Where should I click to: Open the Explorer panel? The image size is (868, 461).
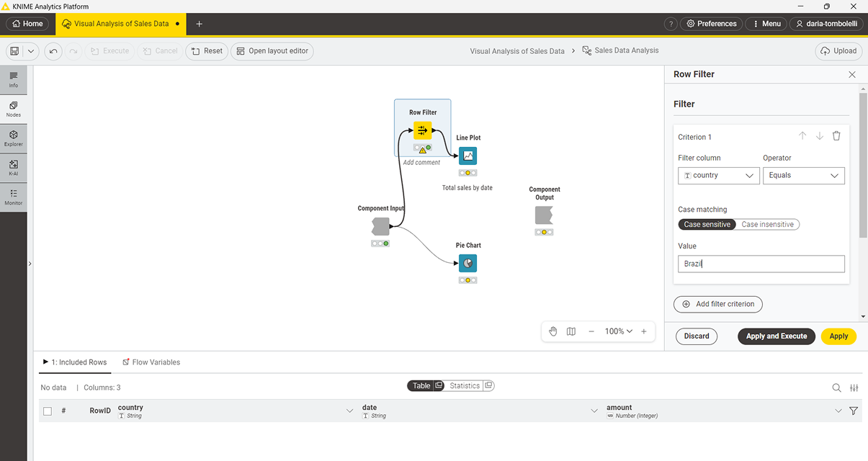[13, 138]
